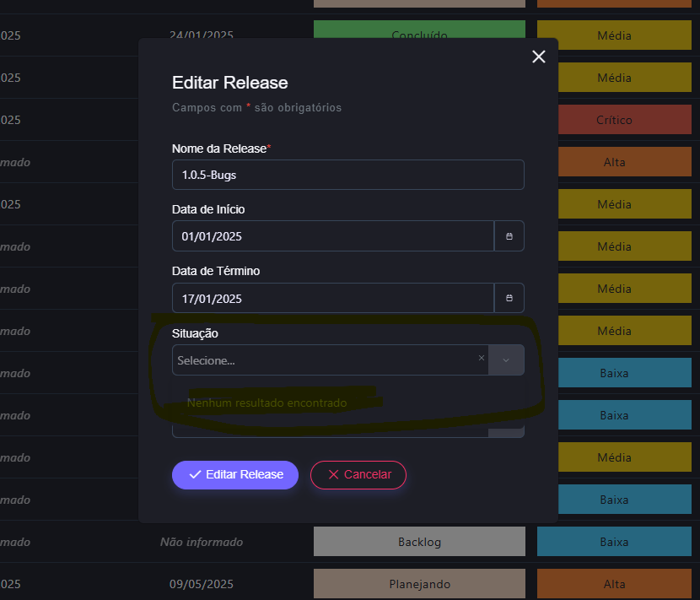Clear the Situação selection with x icon
The width and height of the screenshot is (700, 600).
tap(482, 359)
